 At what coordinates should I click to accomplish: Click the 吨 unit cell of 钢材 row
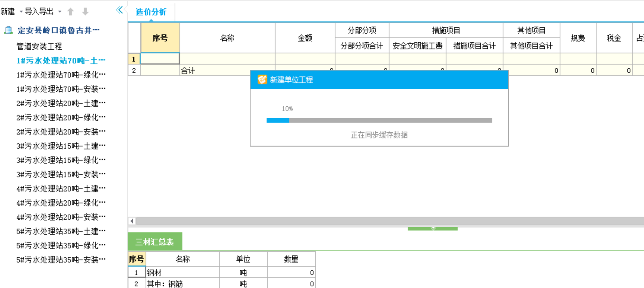point(243,273)
